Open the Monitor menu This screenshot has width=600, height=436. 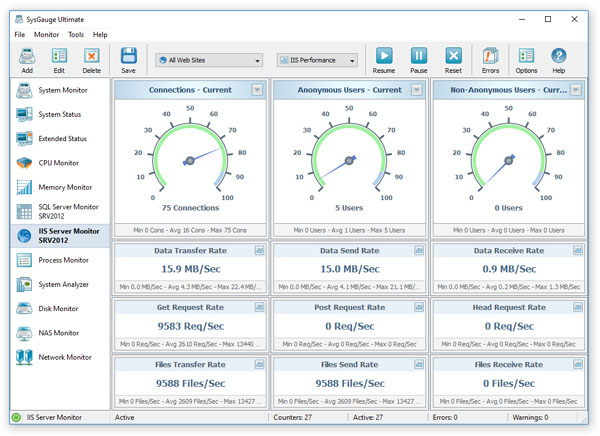click(x=46, y=35)
